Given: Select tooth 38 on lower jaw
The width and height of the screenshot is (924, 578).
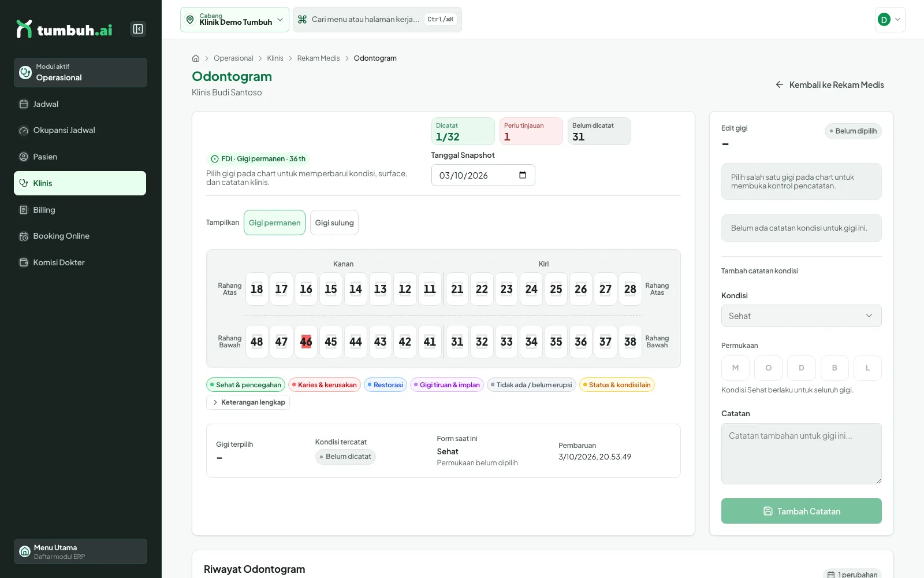Looking at the screenshot, I should (630, 342).
